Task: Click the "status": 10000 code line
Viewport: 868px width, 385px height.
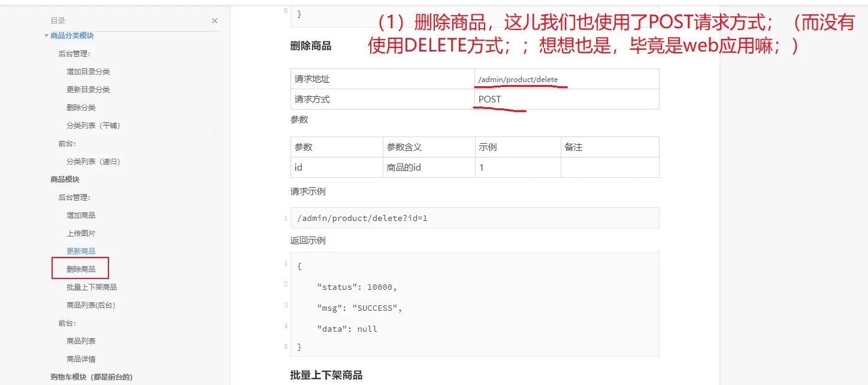Action: [x=357, y=287]
